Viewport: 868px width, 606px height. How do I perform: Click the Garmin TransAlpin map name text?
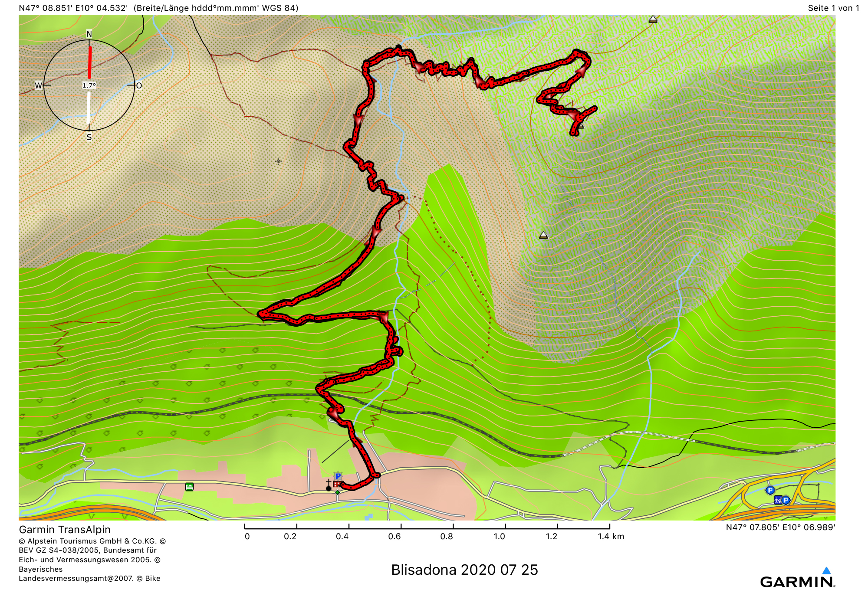(x=65, y=530)
